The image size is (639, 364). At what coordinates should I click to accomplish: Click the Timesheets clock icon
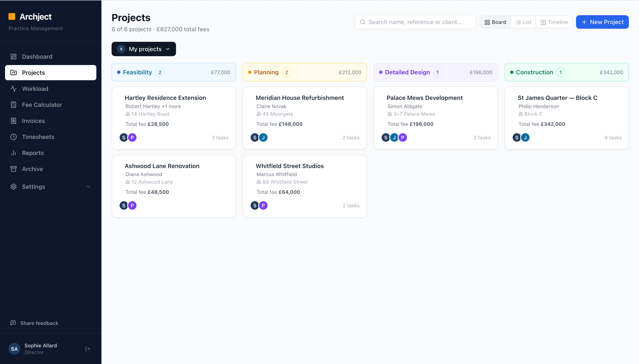[x=14, y=137]
